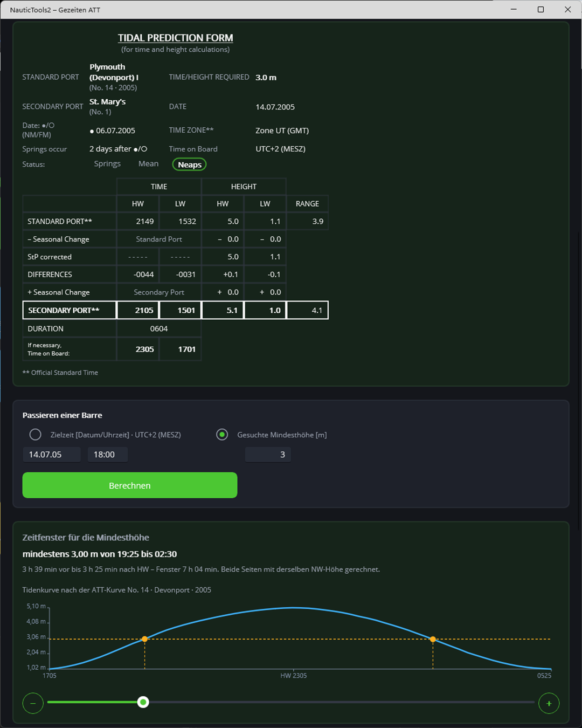Viewport: 582px width, 728px height.
Task: Click the DIFFERENCES row label
Action: point(50,274)
